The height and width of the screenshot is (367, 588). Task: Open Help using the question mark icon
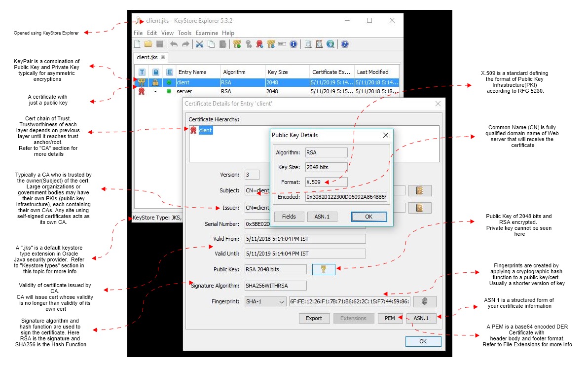pos(344,44)
